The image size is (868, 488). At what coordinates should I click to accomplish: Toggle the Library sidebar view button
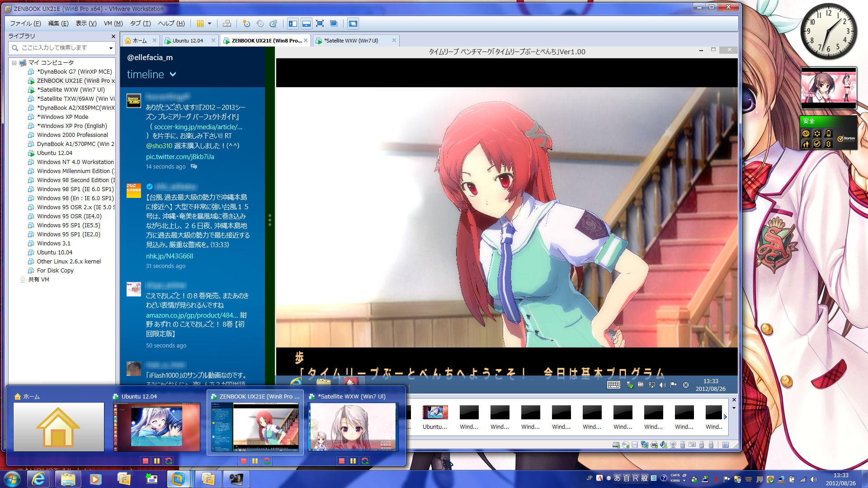293,23
